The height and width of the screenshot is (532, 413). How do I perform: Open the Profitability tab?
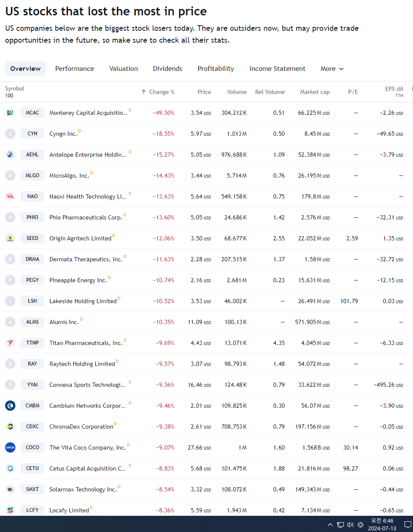point(216,69)
